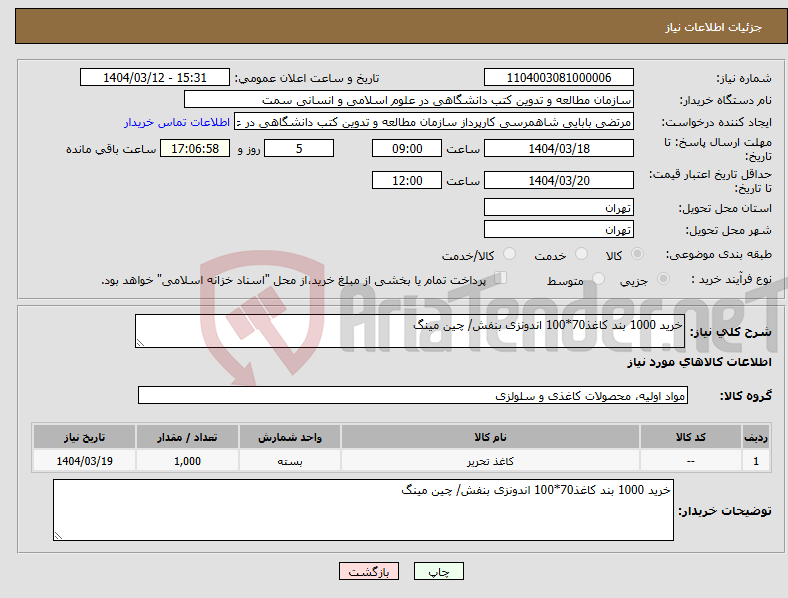The width and height of the screenshot is (788, 598).
Task: Select the متوسط purchase type radio
Action: [598, 278]
